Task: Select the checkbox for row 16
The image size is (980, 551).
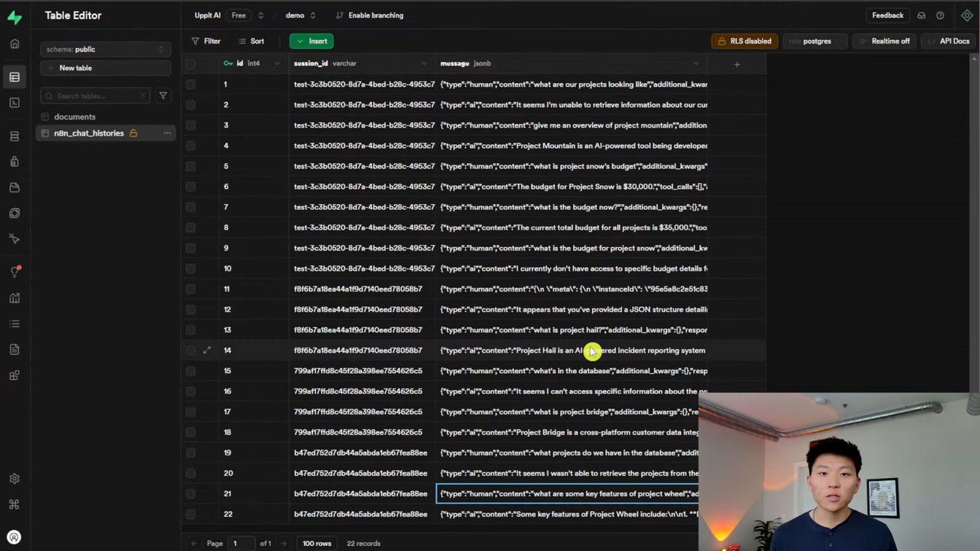Action: pos(190,391)
